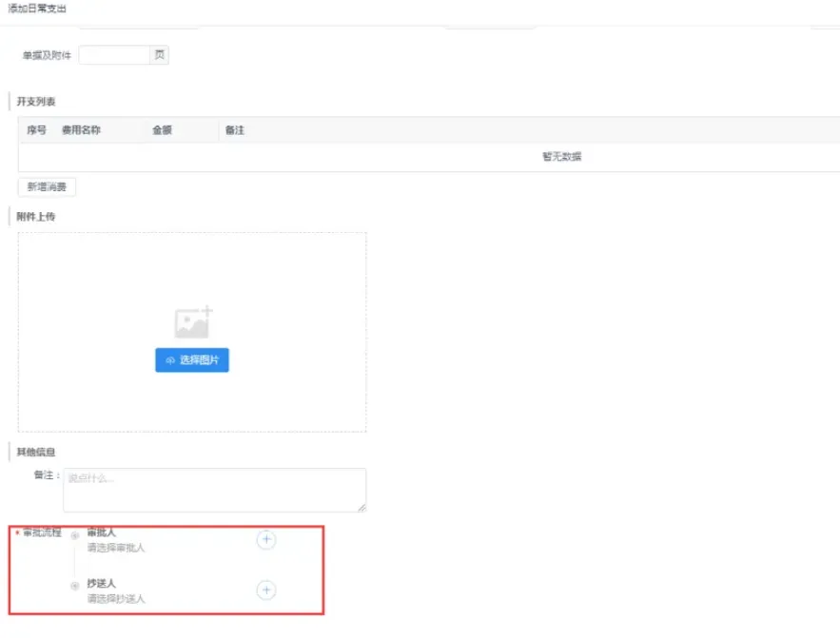840x638 pixels.
Task: Click the 暂无数据 empty table row
Action: tap(561, 157)
